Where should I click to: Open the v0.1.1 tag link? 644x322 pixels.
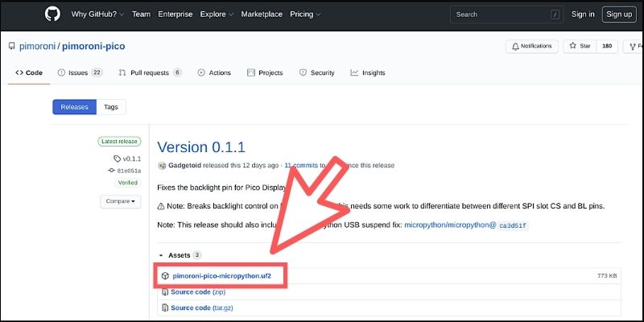click(127, 159)
